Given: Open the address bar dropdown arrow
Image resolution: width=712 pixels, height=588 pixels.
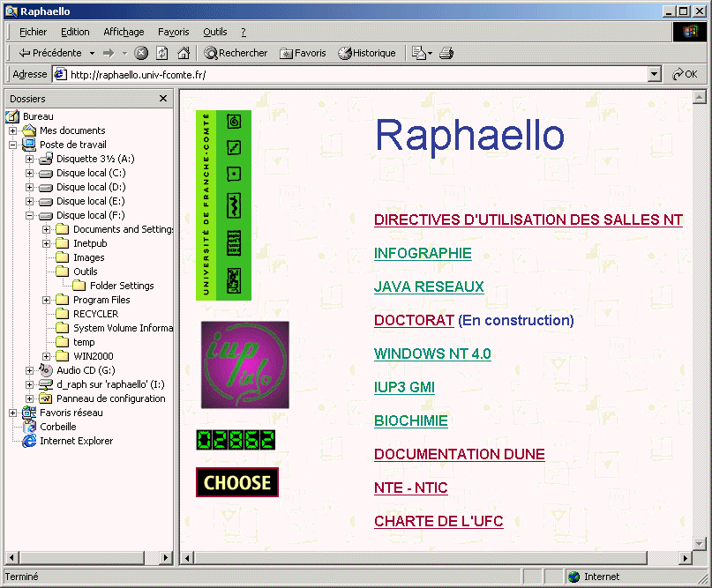Looking at the screenshot, I should pos(654,75).
